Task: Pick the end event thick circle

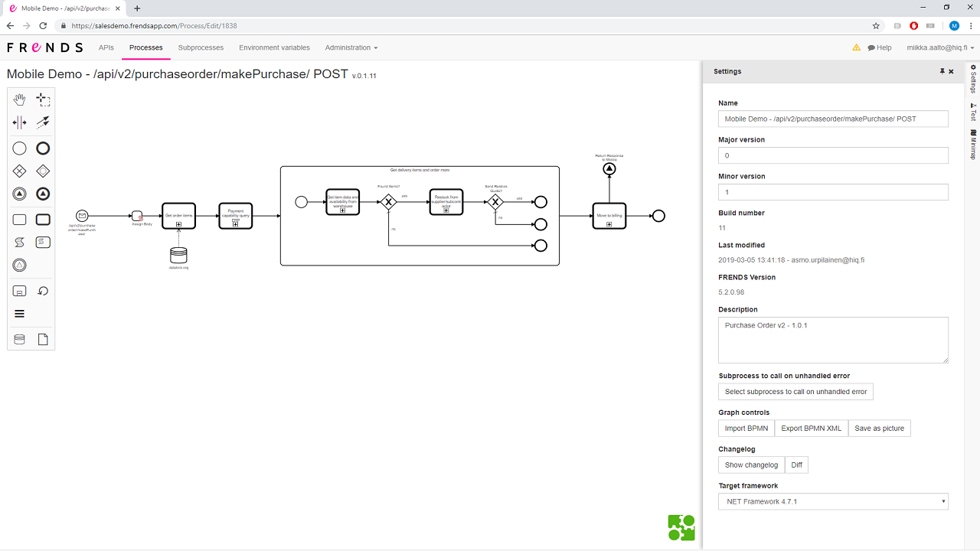Action: coord(43,148)
